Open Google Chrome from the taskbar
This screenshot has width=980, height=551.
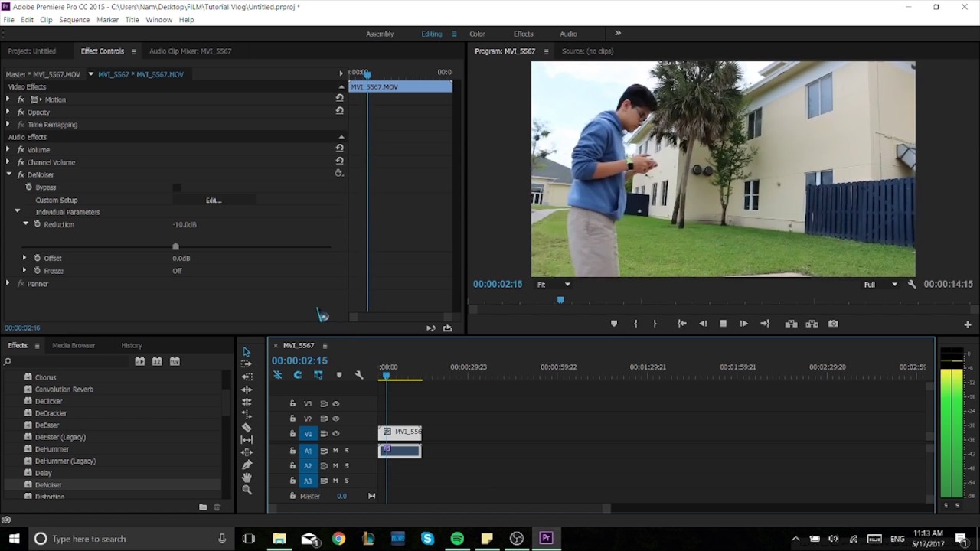(338, 539)
